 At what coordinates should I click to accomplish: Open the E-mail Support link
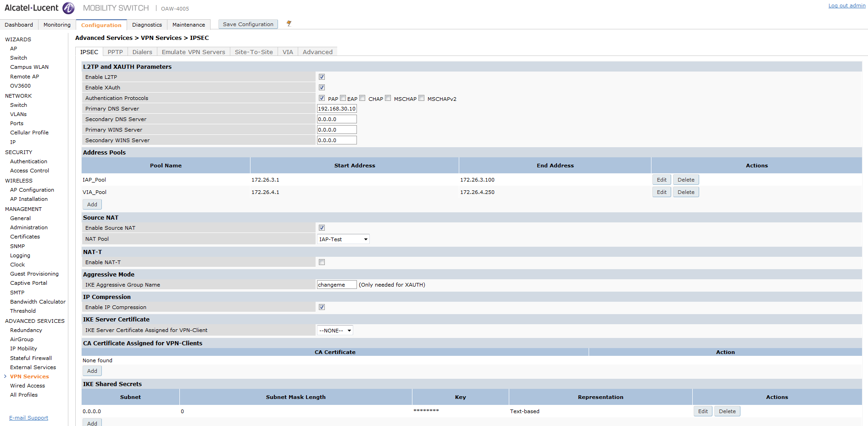28,418
